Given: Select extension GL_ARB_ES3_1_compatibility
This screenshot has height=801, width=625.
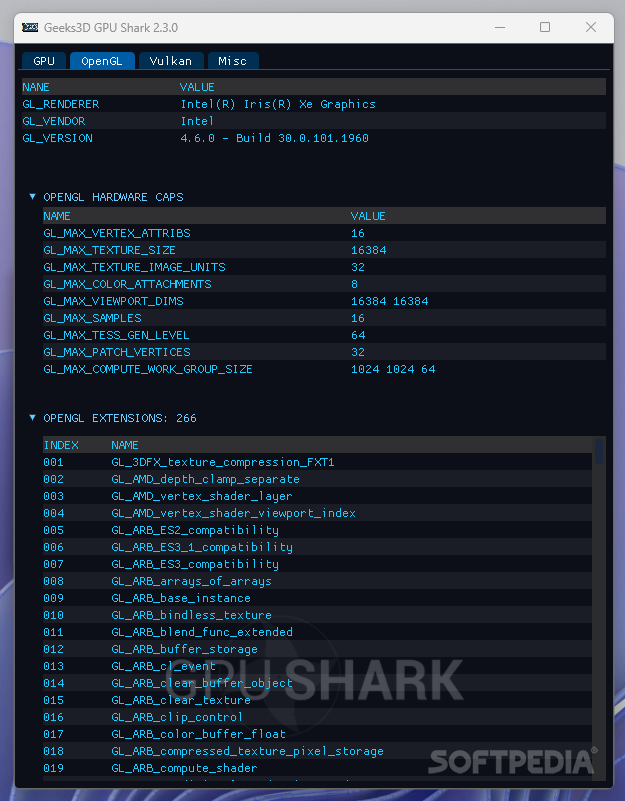Looking at the screenshot, I should tap(202, 547).
